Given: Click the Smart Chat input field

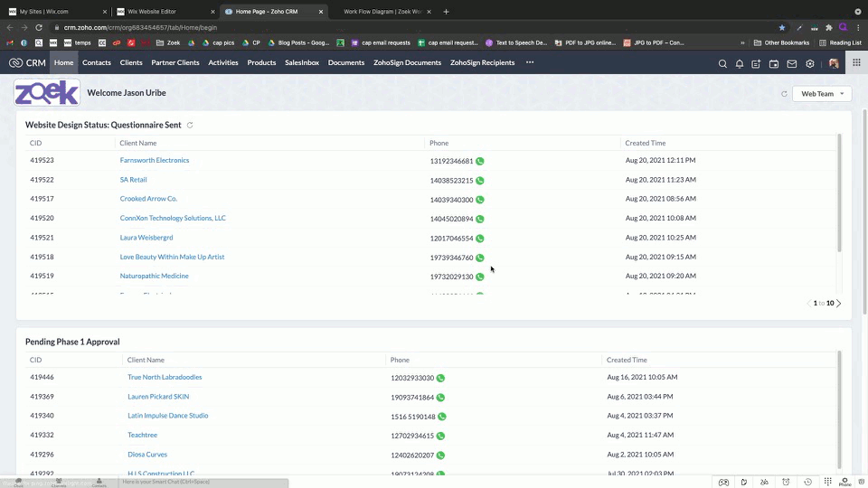Looking at the screenshot, I should (x=203, y=482).
